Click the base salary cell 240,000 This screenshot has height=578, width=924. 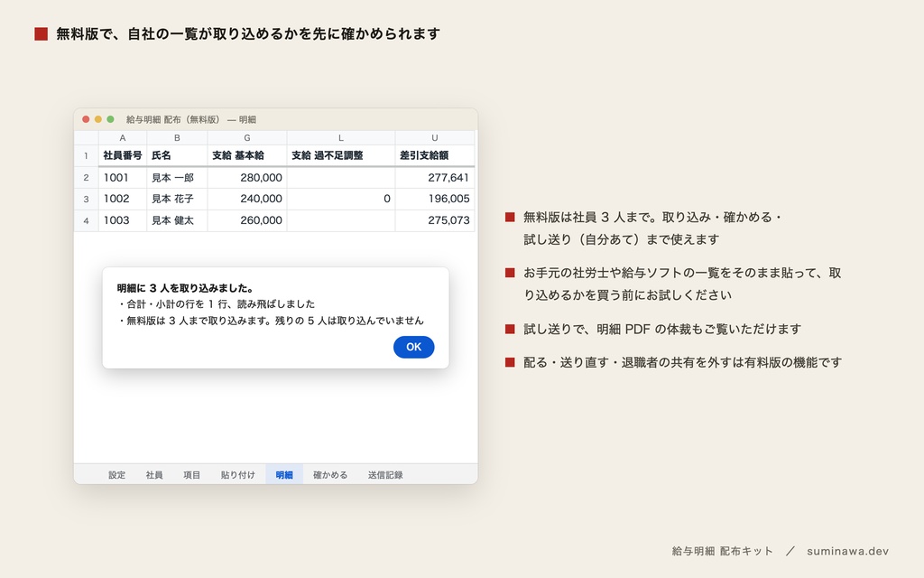247,199
